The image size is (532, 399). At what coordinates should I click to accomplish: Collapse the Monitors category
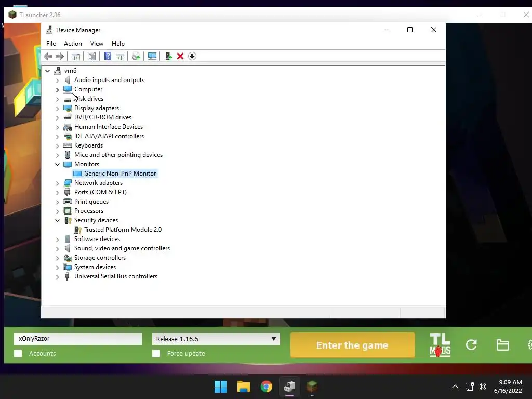tap(57, 164)
